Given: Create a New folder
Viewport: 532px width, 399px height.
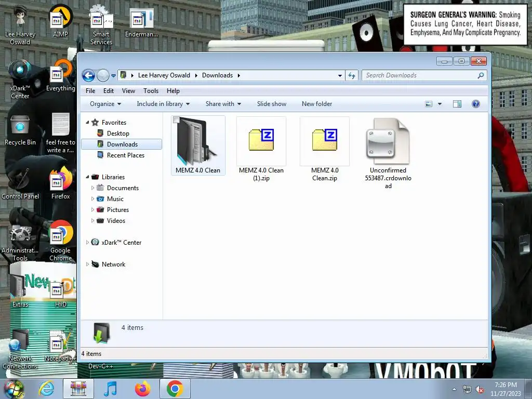Looking at the screenshot, I should coord(317,104).
